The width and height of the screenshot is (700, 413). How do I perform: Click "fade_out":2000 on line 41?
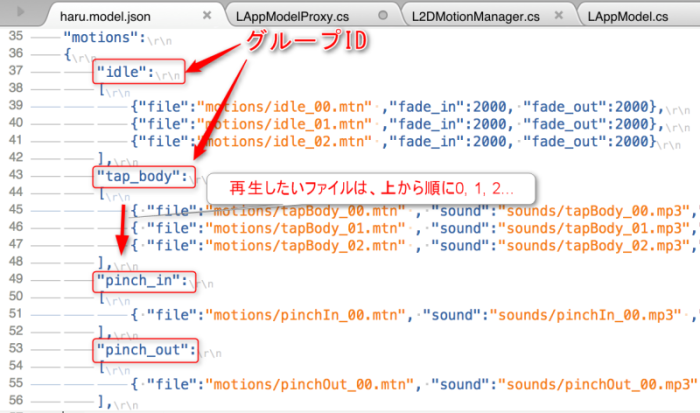pyautogui.click(x=586, y=142)
